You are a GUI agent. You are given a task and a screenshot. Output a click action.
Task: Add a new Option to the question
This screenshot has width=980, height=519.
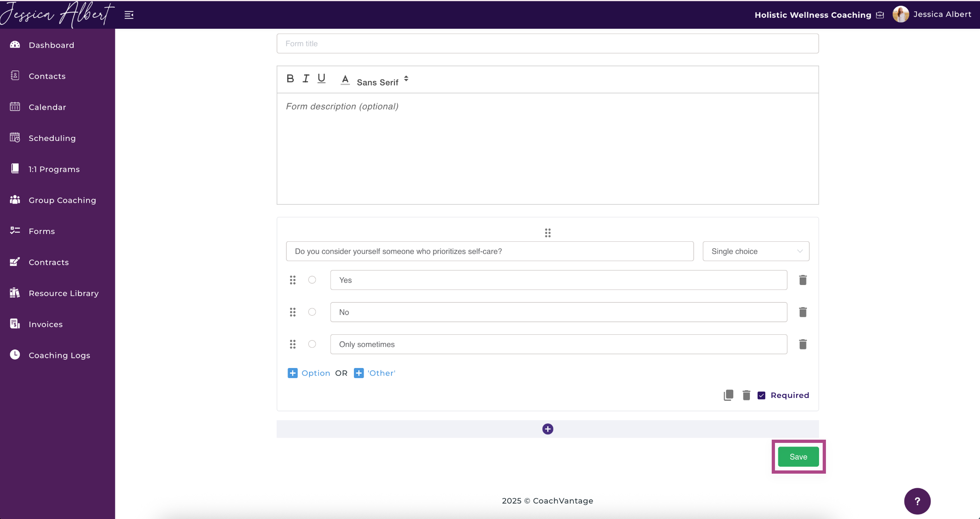(x=309, y=373)
